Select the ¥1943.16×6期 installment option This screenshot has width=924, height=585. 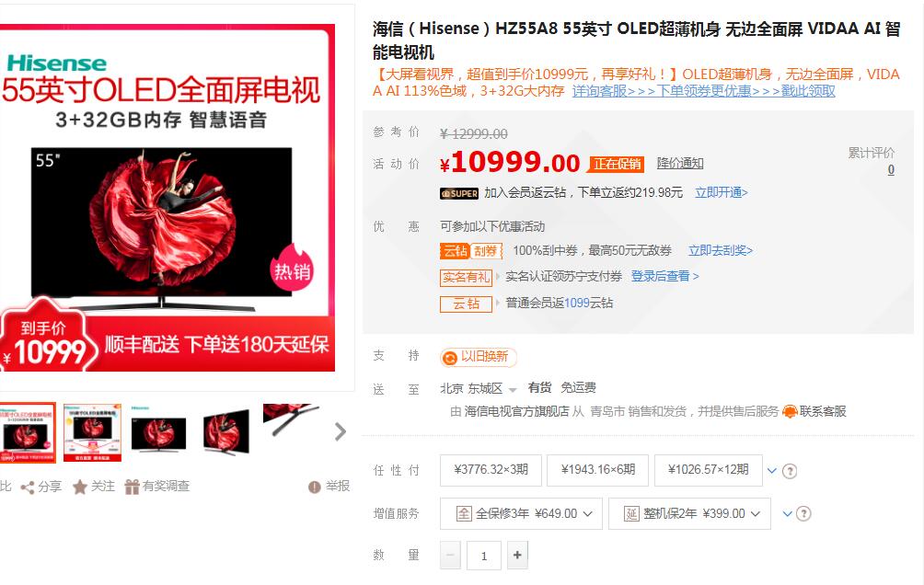(597, 470)
